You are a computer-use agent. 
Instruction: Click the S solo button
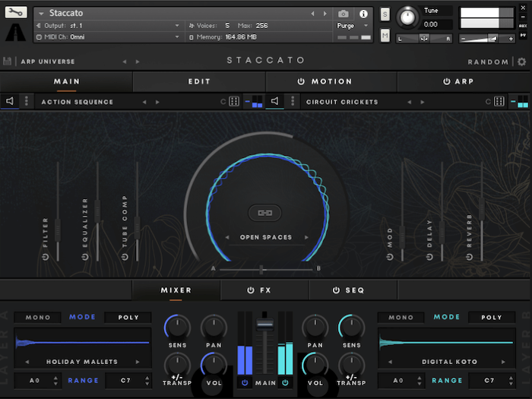pyautogui.click(x=385, y=14)
